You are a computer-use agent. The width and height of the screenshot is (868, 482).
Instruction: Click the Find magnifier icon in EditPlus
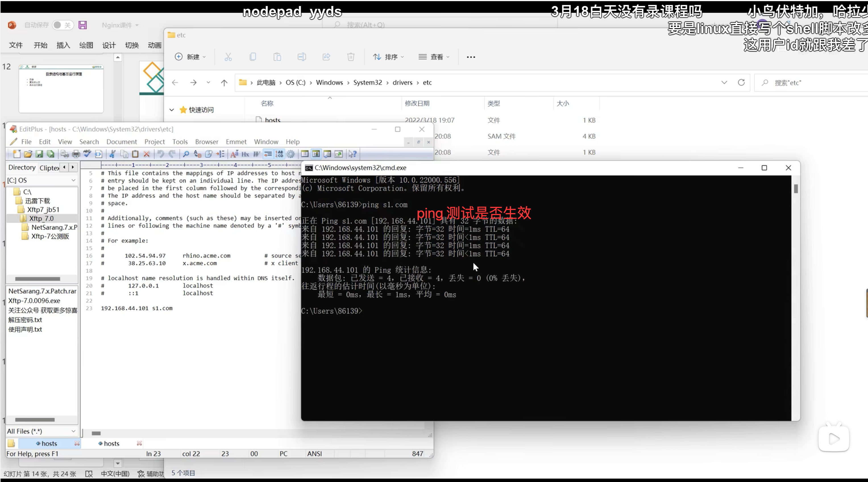click(x=186, y=154)
